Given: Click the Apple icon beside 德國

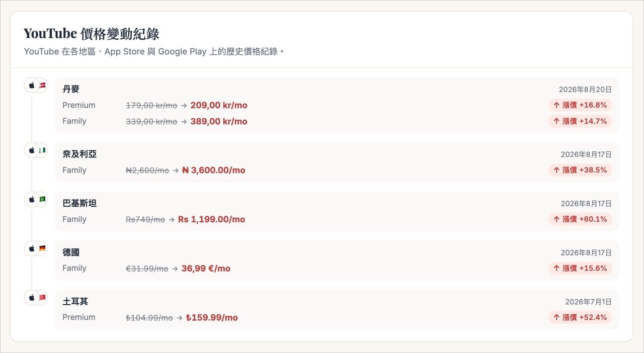Looking at the screenshot, I should (x=32, y=248).
